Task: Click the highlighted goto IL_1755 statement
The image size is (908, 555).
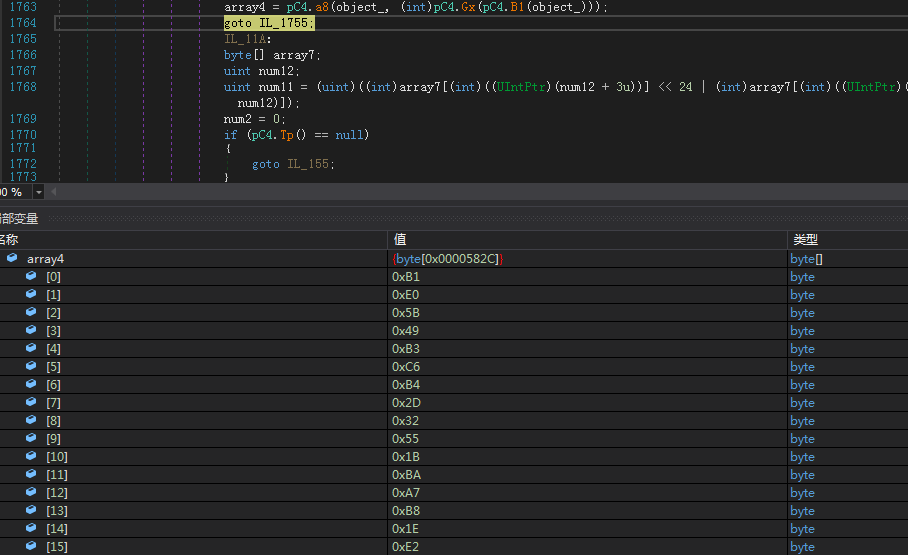Action: coord(269,23)
